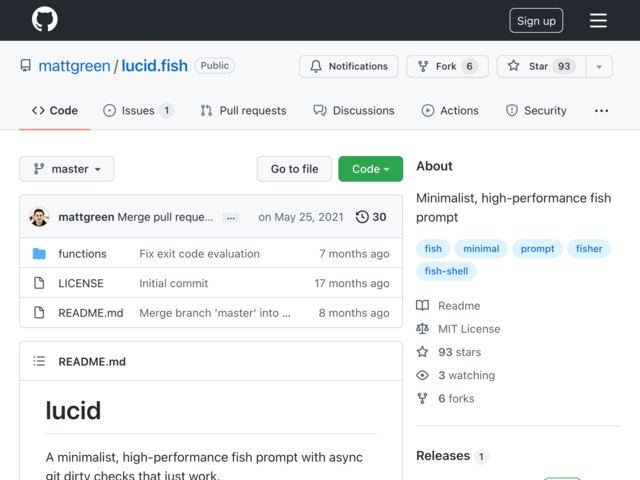
Task: Click the Notifications bell button
Action: (349, 66)
